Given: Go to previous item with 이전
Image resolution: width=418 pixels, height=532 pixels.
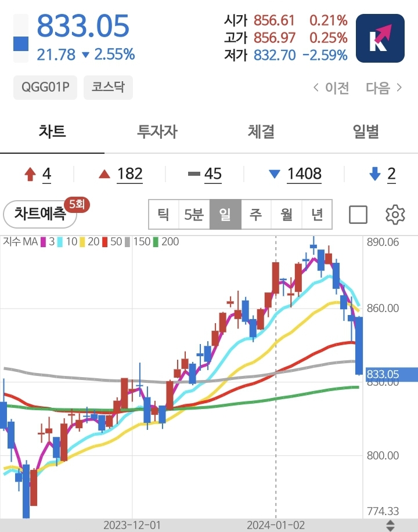Looking at the screenshot, I should [x=331, y=88].
